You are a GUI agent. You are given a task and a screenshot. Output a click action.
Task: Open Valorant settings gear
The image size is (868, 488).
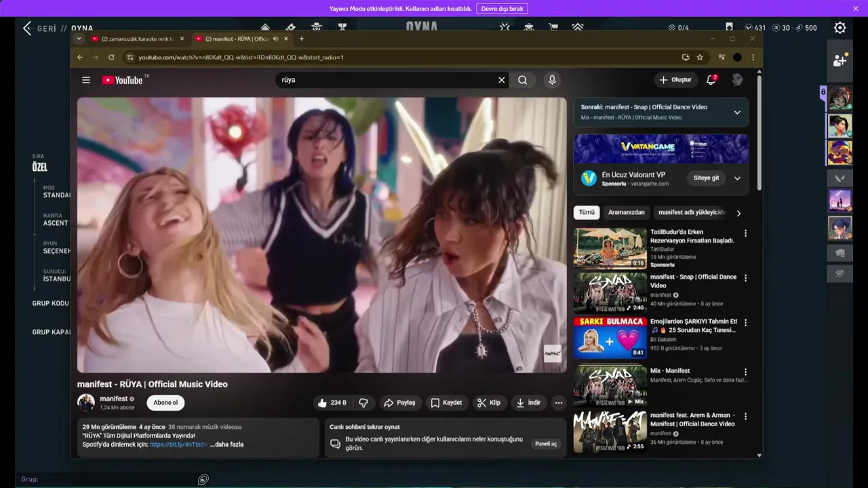point(840,28)
